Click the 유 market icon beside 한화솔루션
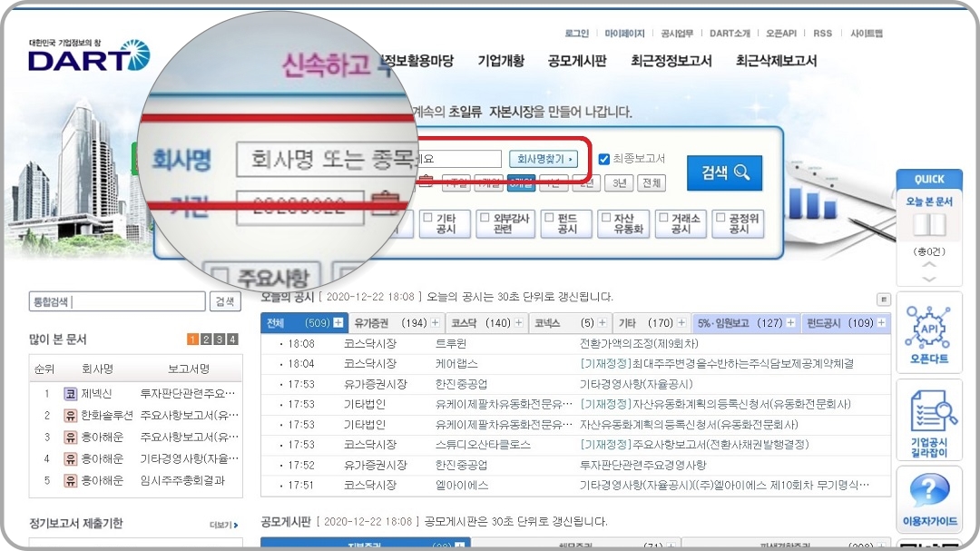Screen dimensions: 980x551 coord(70,415)
